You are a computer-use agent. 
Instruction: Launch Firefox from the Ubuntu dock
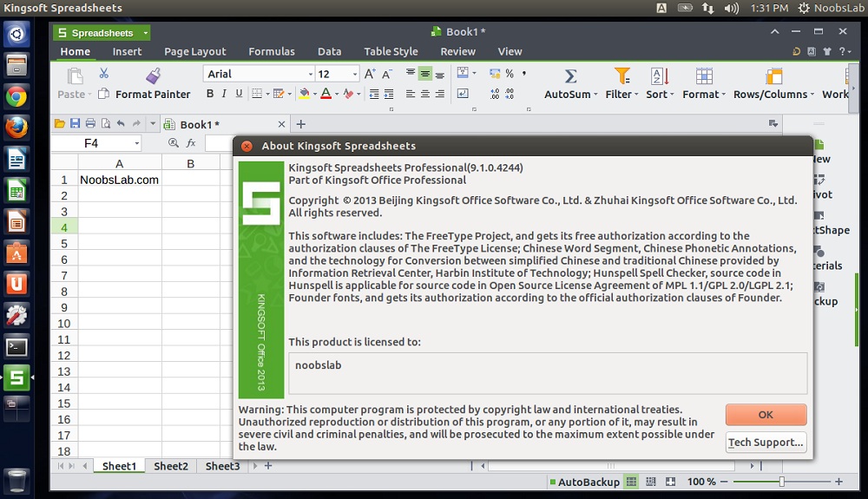pos(16,128)
